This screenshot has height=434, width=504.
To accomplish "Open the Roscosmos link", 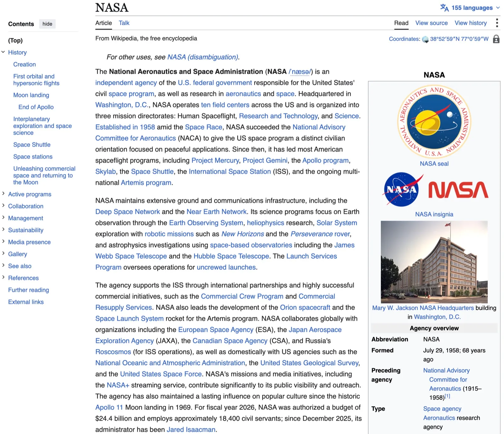I will click(x=113, y=352).
